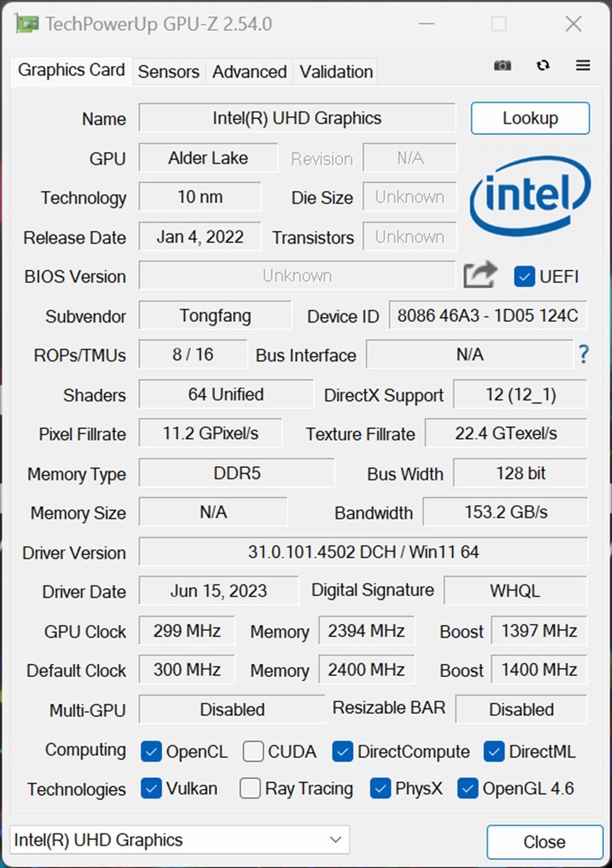Disable the Vulkan checkbox

[x=151, y=789]
